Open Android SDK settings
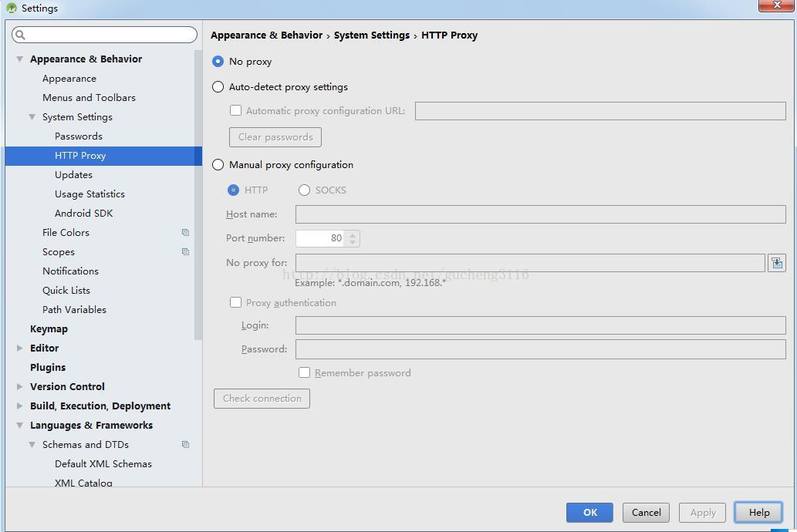 coord(83,214)
